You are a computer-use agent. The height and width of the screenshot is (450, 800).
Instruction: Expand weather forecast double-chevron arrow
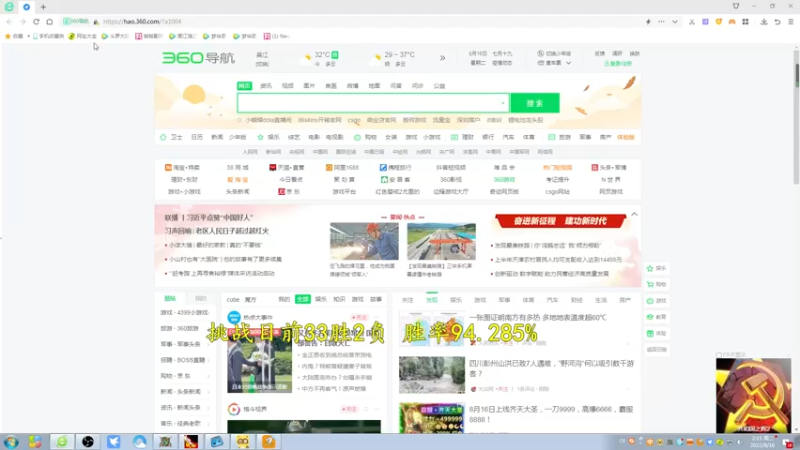[442, 58]
